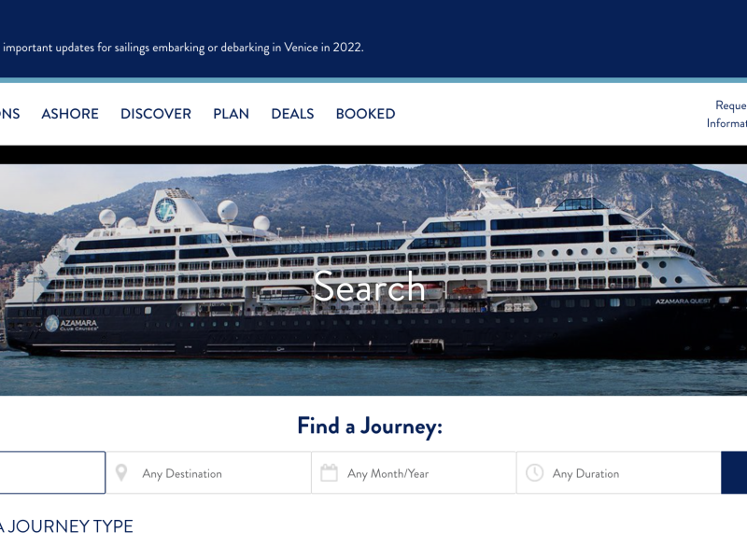Click the Journey Type section heading

(x=65, y=526)
